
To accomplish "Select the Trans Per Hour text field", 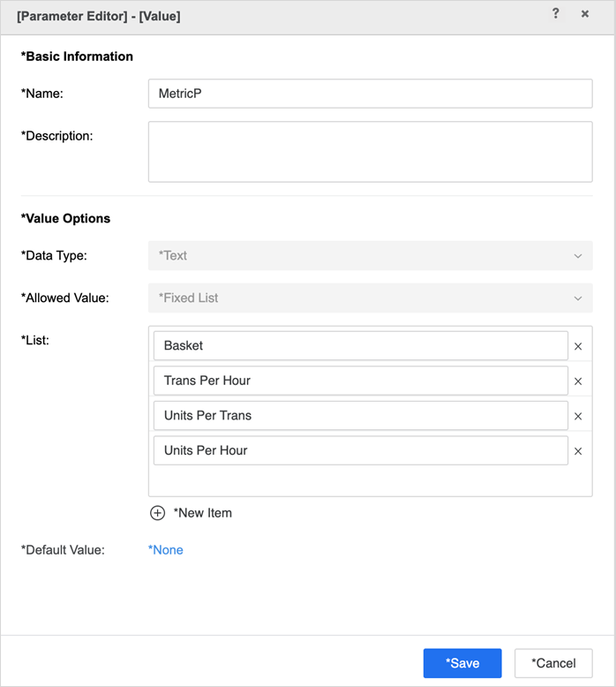I will tap(360, 381).
